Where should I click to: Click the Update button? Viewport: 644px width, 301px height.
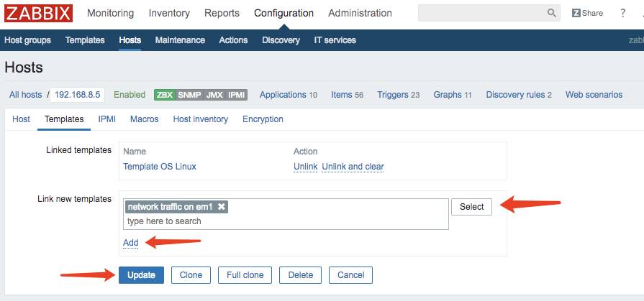[x=141, y=275]
